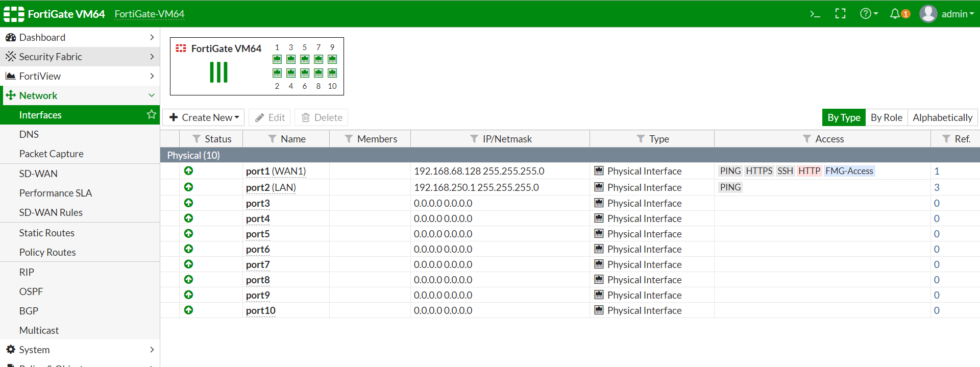Click the Delete button
The height and width of the screenshot is (367, 980).
(x=322, y=117)
